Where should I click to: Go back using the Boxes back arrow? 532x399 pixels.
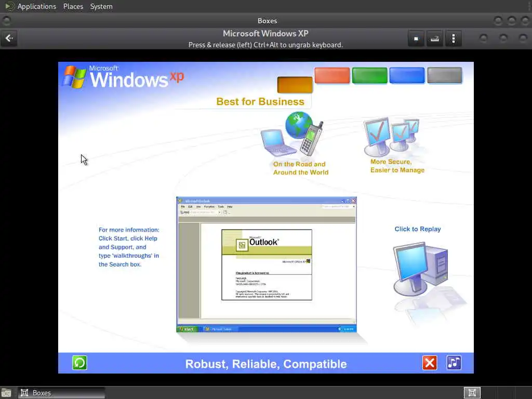point(9,38)
